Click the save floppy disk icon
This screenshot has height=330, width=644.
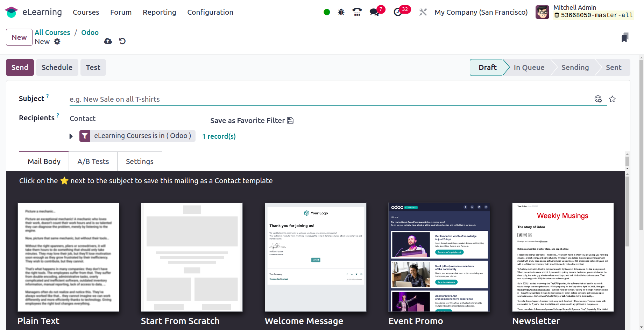tap(290, 121)
